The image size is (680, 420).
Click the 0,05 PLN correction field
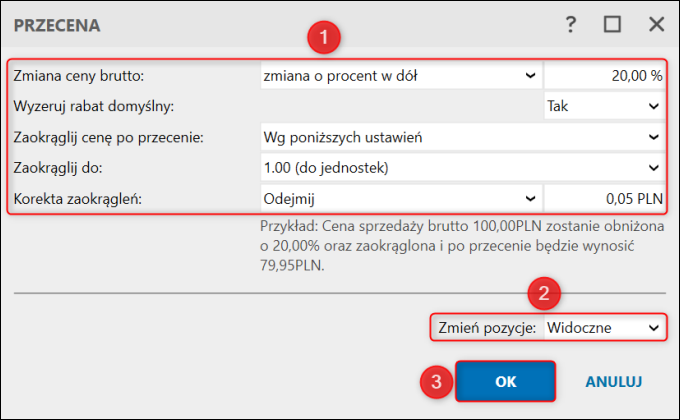click(x=604, y=197)
